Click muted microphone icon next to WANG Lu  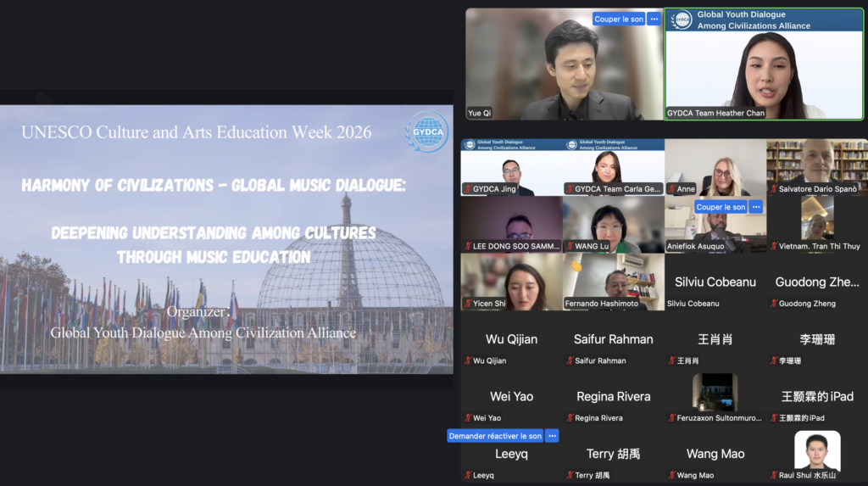tap(570, 246)
